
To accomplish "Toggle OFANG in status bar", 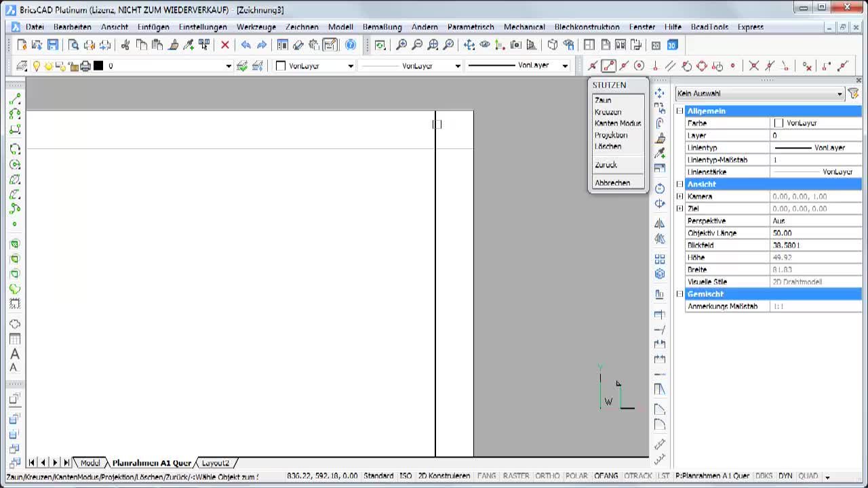I will (x=606, y=476).
